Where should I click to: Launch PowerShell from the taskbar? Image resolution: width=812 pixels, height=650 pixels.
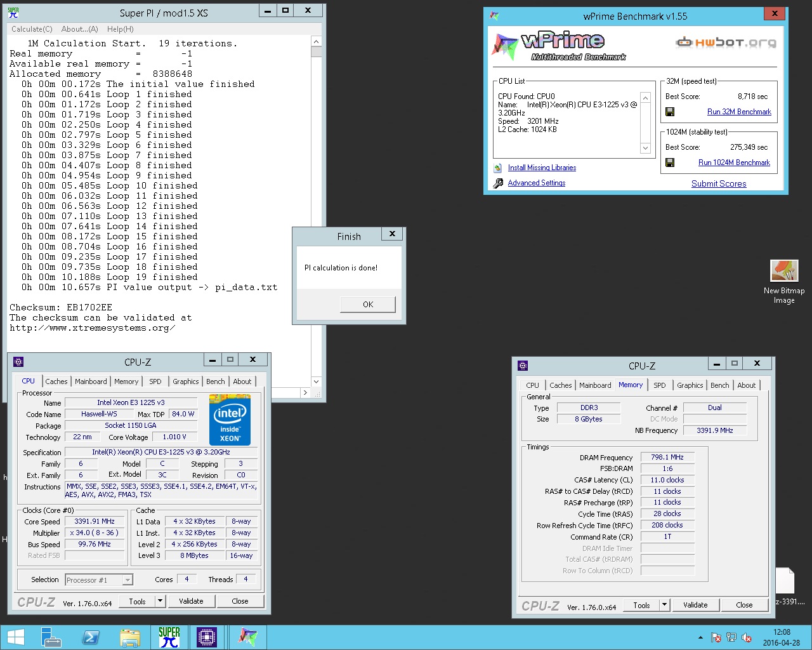pyautogui.click(x=91, y=637)
